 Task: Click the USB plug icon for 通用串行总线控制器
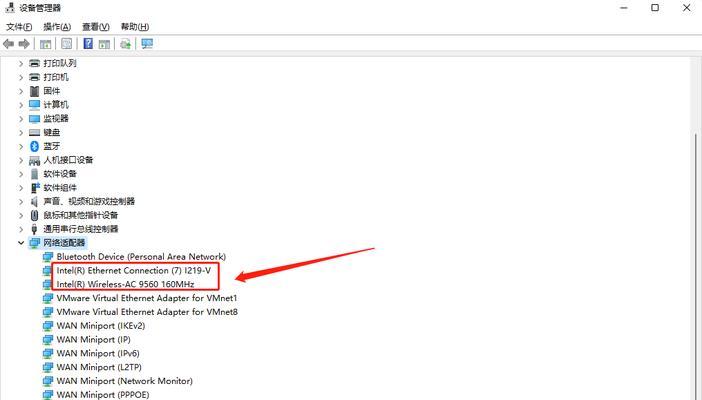[x=34, y=229]
